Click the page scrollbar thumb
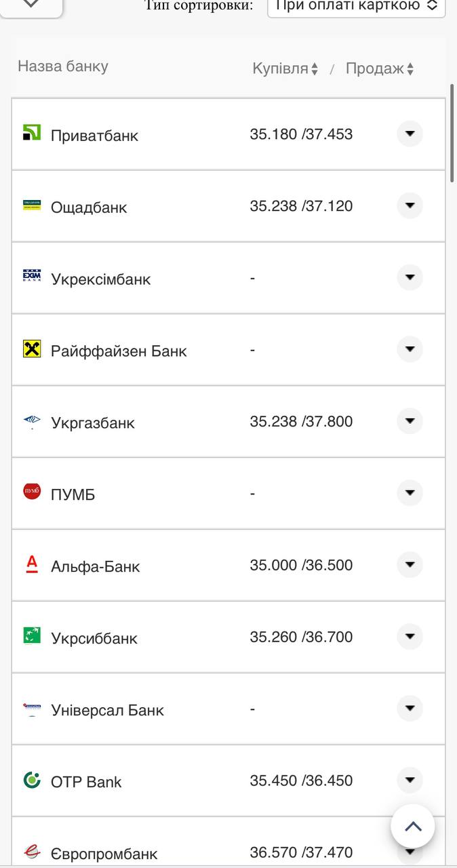The height and width of the screenshot is (868, 457). tap(452, 133)
